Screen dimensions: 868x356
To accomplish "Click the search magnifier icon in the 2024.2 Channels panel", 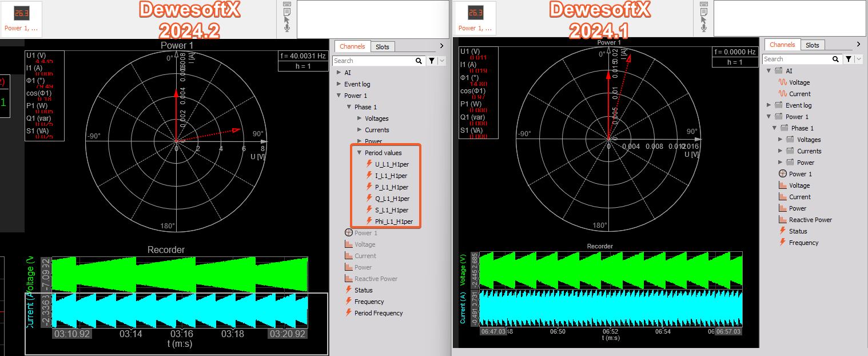I will pyautogui.click(x=419, y=61).
